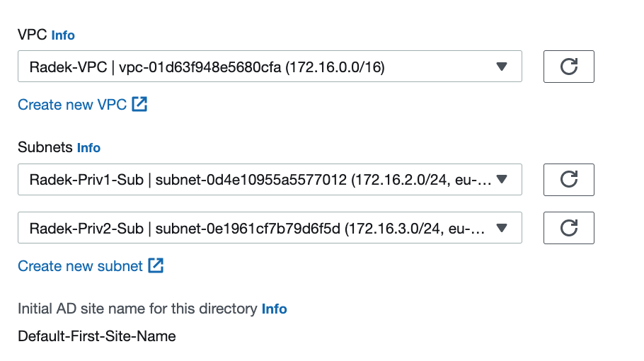Refresh the Radek-Priv1-Sub subnet list
This screenshot has height=361, width=644.
pyautogui.click(x=568, y=180)
